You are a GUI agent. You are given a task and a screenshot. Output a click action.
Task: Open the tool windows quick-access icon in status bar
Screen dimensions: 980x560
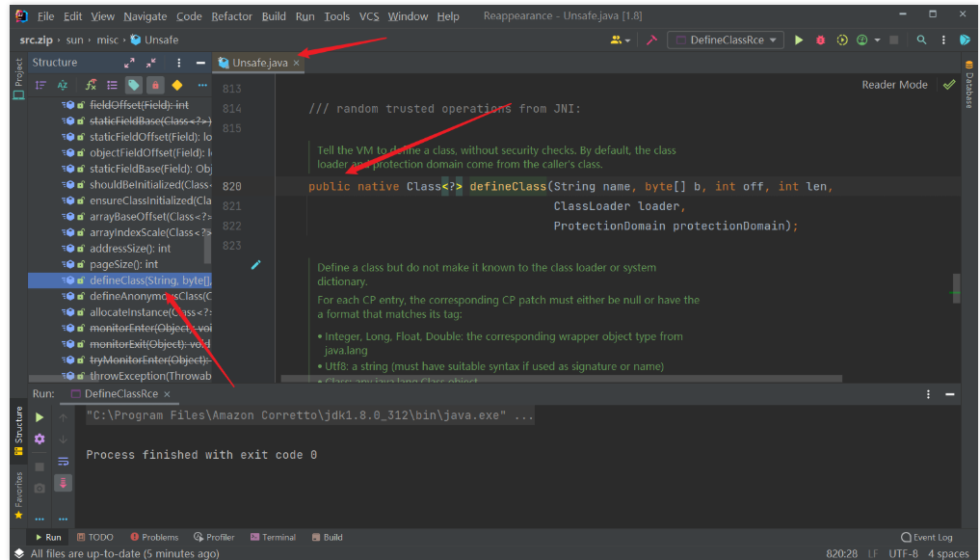(x=18, y=554)
